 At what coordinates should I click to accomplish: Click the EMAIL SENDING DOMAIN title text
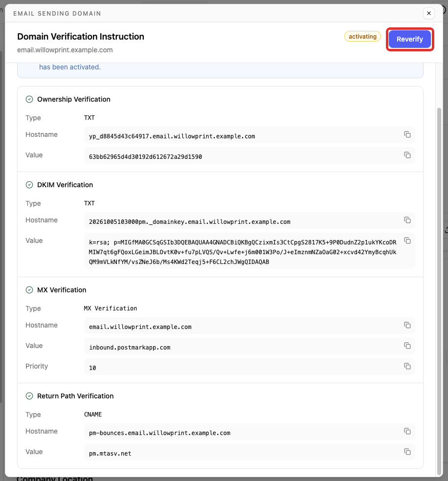click(57, 14)
